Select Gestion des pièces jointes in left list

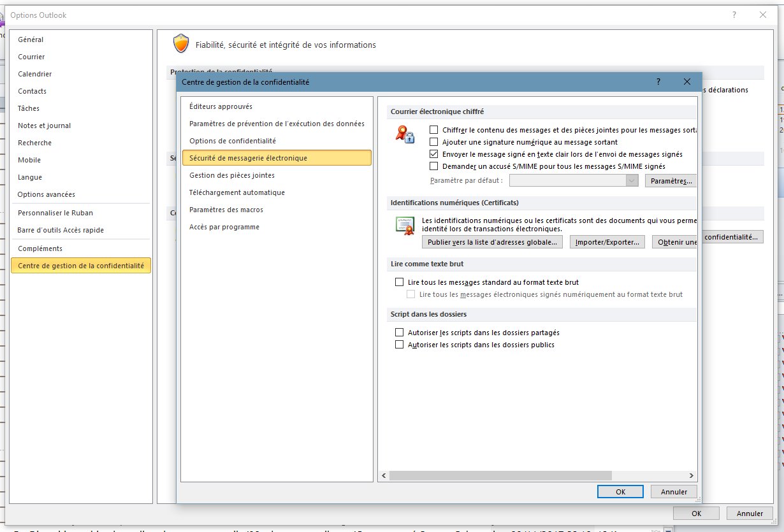click(232, 175)
